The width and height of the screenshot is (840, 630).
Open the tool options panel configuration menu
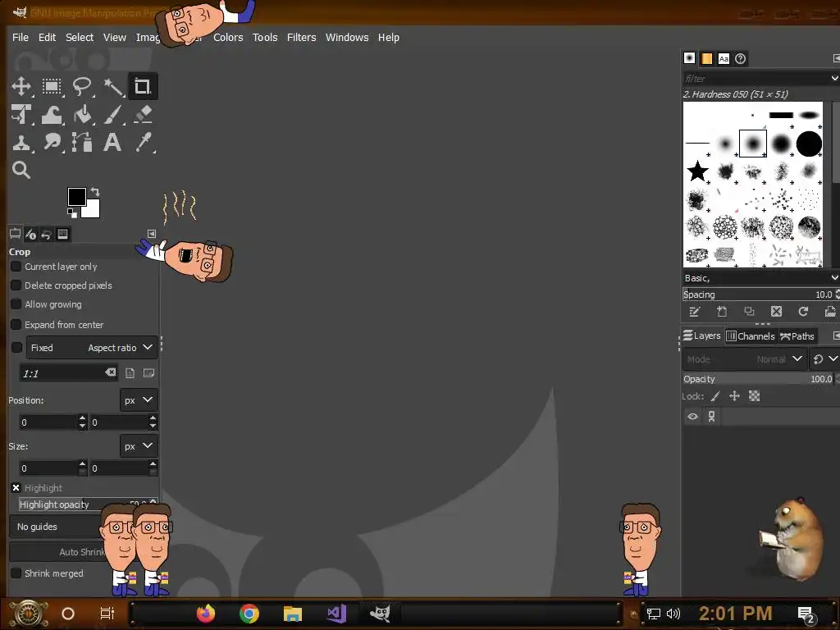(x=152, y=234)
